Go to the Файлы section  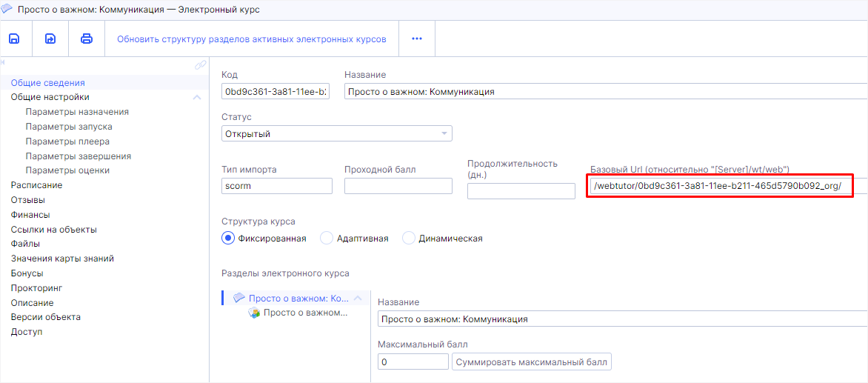(x=25, y=244)
